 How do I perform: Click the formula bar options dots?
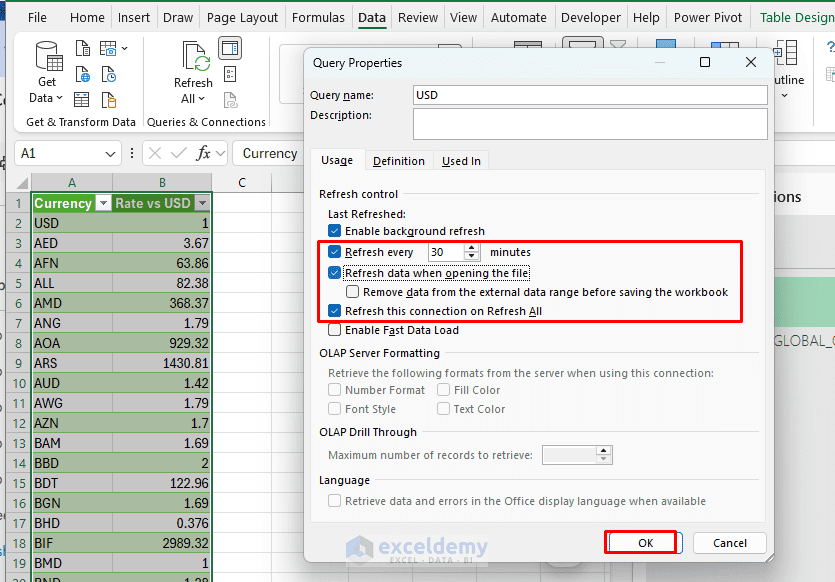tap(132, 154)
